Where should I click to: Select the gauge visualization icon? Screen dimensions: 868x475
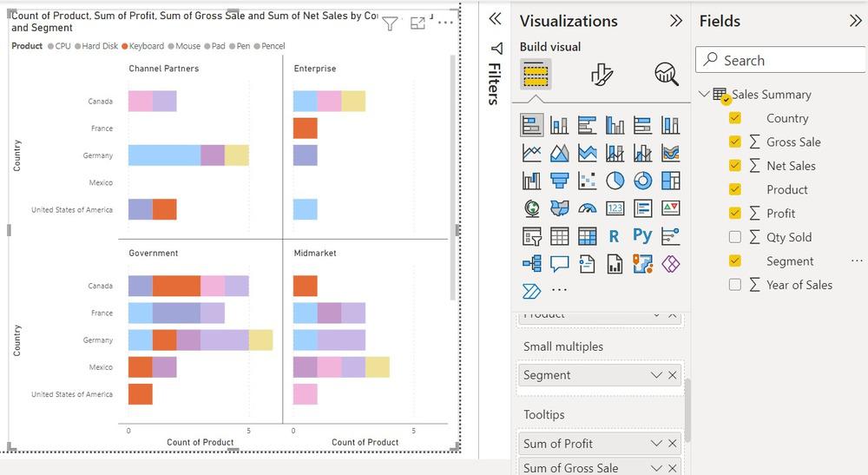tap(588, 208)
